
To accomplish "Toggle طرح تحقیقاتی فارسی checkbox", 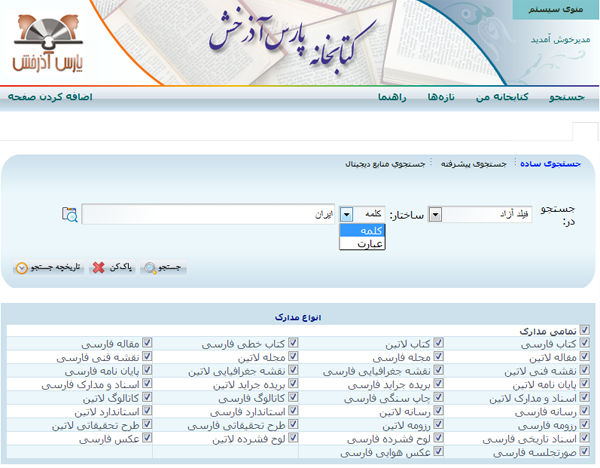I will click(293, 424).
